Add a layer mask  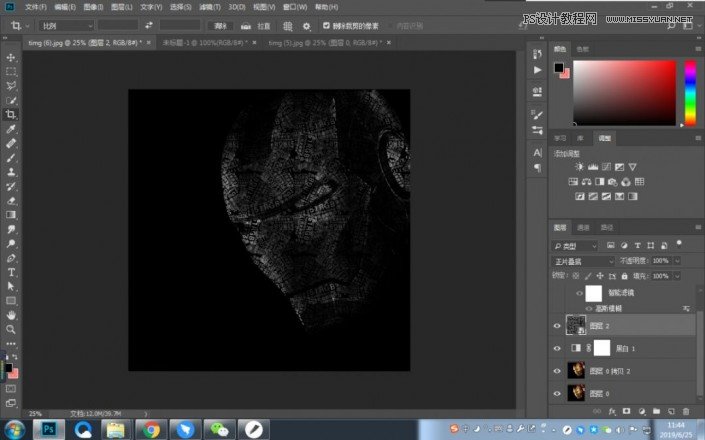[x=626, y=411]
